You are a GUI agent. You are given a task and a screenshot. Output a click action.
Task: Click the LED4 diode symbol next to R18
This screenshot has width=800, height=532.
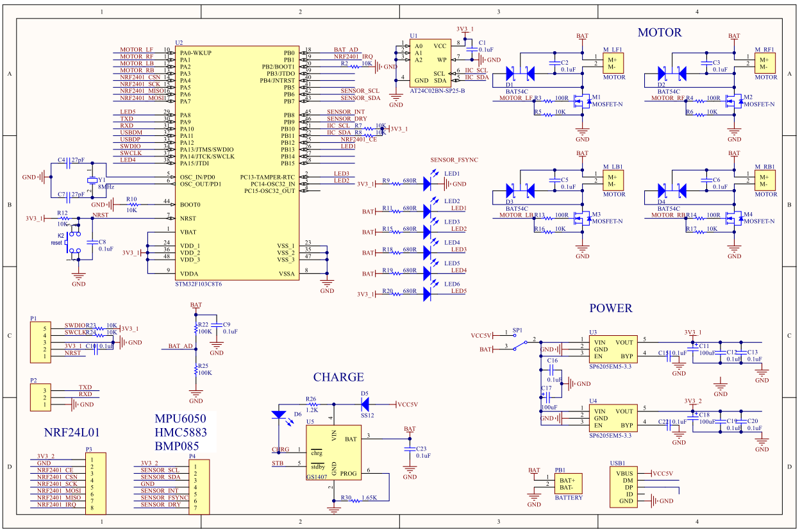(428, 253)
